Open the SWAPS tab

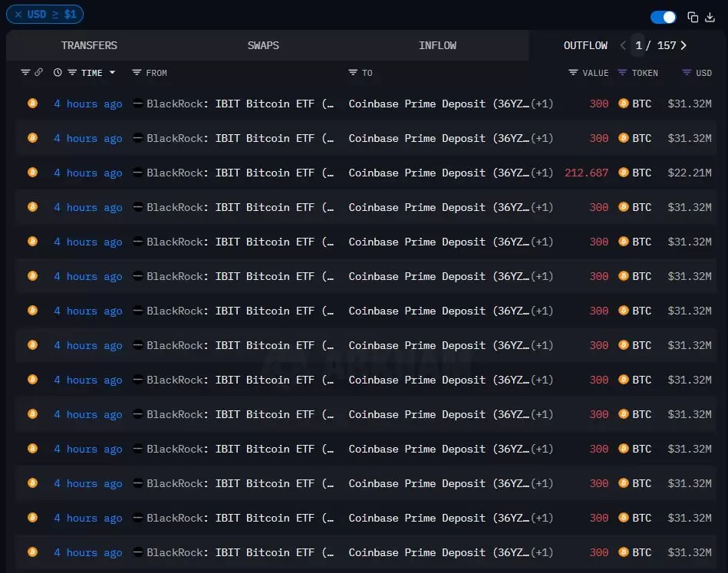tap(263, 45)
